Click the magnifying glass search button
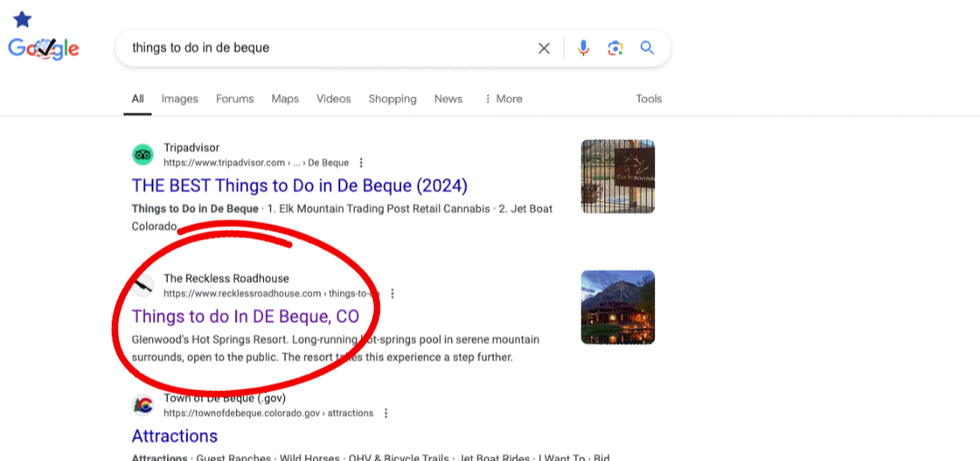Image resolution: width=980 pixels, height=461 pixels. pos(647,48)
